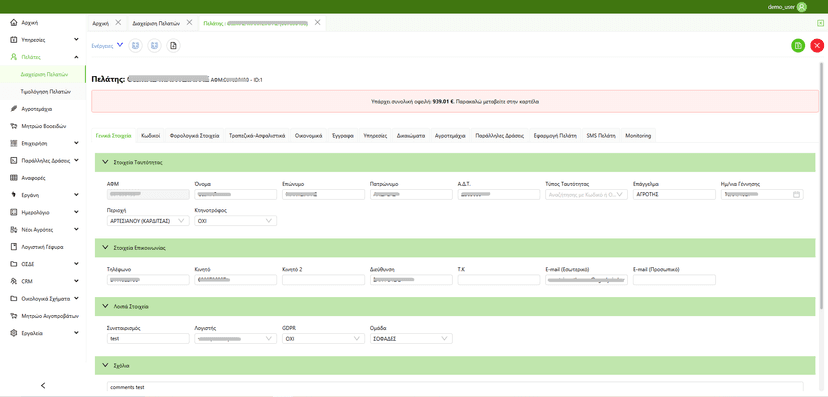Close the Αρχική tab
This screenshot has height=397, width=828.
point(118,22)
